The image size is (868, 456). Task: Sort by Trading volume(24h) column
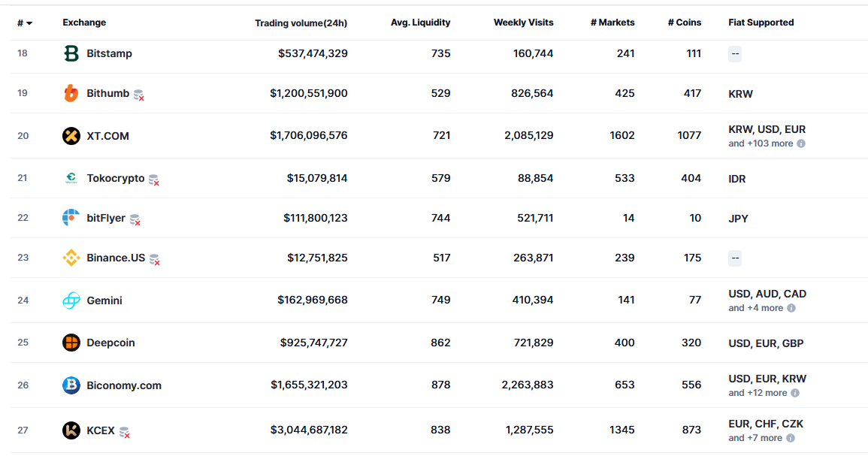301,23
